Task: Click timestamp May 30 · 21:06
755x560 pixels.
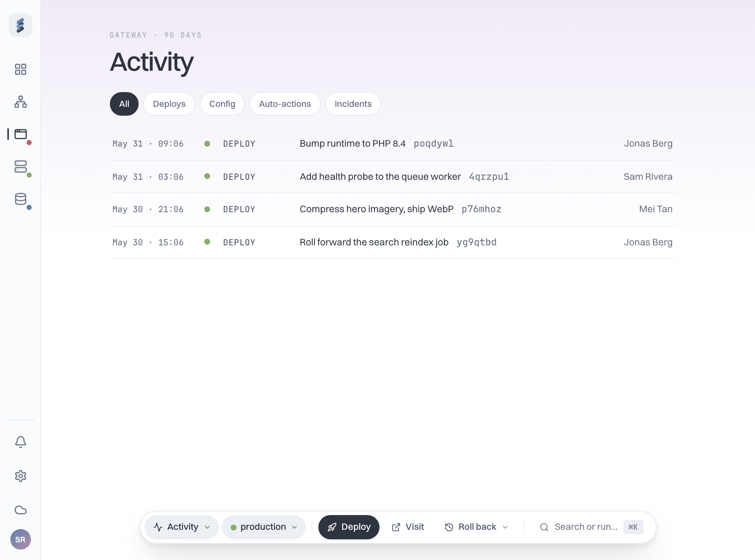Action: coord(148,209)
